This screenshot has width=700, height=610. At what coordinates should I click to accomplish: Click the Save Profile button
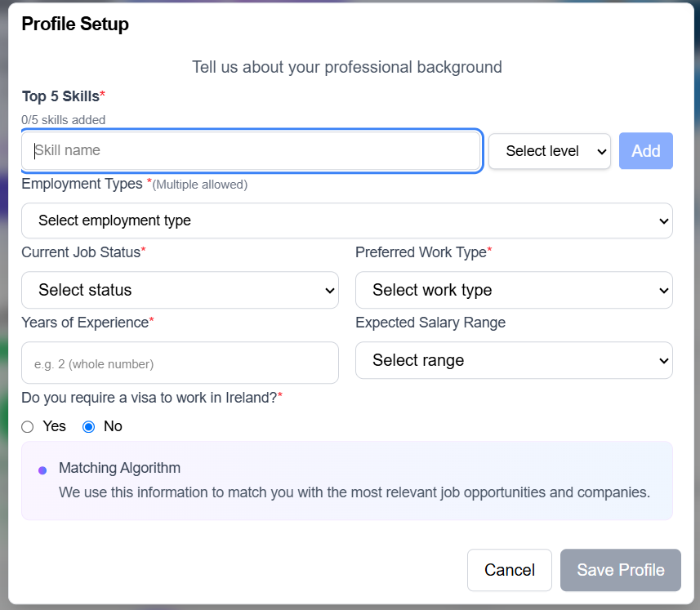pos(621,570)
